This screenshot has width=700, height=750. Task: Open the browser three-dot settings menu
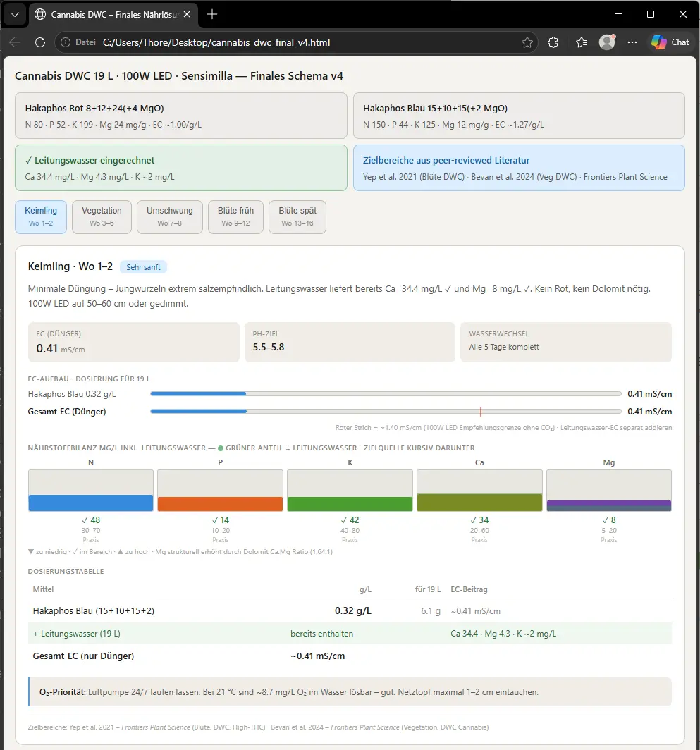click(x=632, y=42)
